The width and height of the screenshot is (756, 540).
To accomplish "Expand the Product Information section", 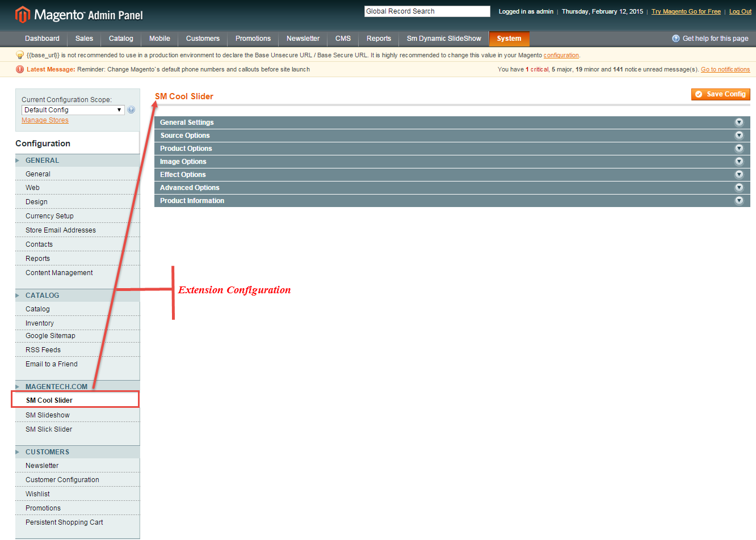I will tap(452, 201).
